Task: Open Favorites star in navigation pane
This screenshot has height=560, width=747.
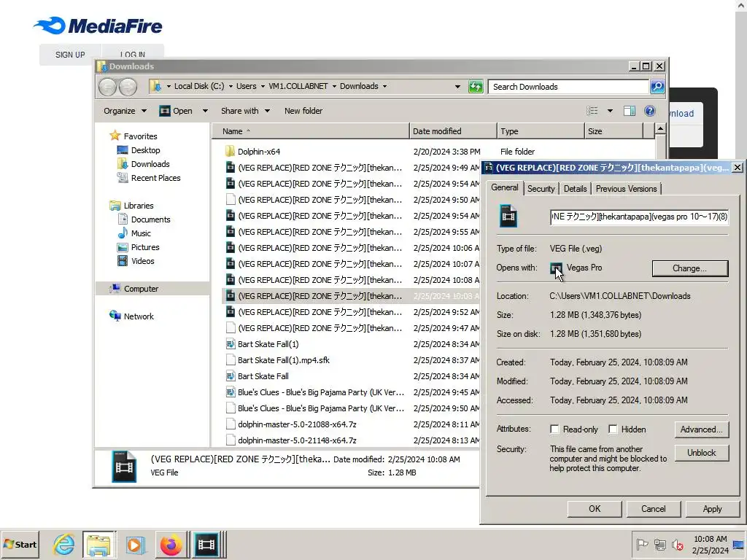Action: click(x=115, y=136)
